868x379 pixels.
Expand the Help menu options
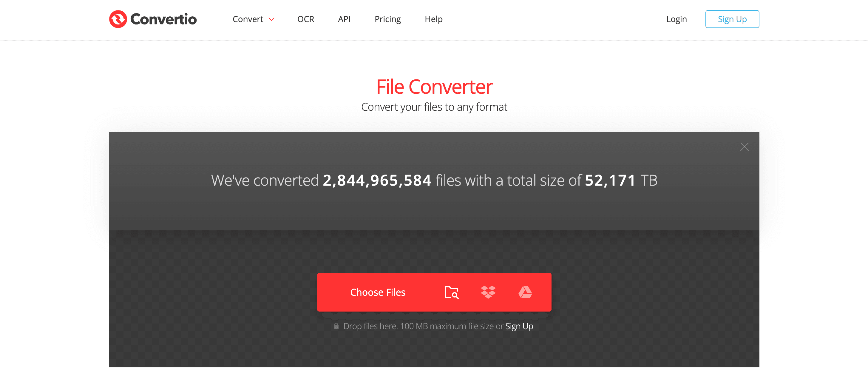pyautogui.click(x=433, y=19)
